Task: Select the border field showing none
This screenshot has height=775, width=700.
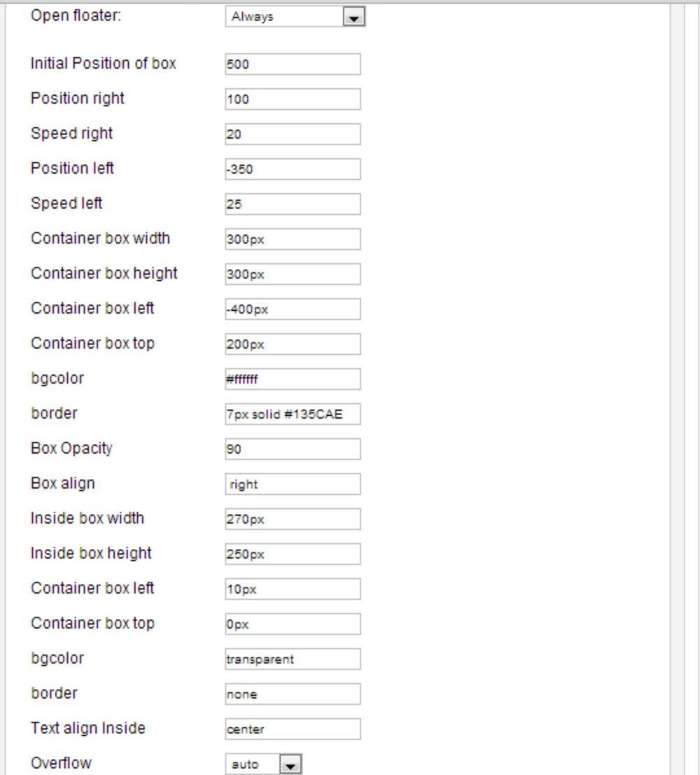Action: tap(293, 694)
